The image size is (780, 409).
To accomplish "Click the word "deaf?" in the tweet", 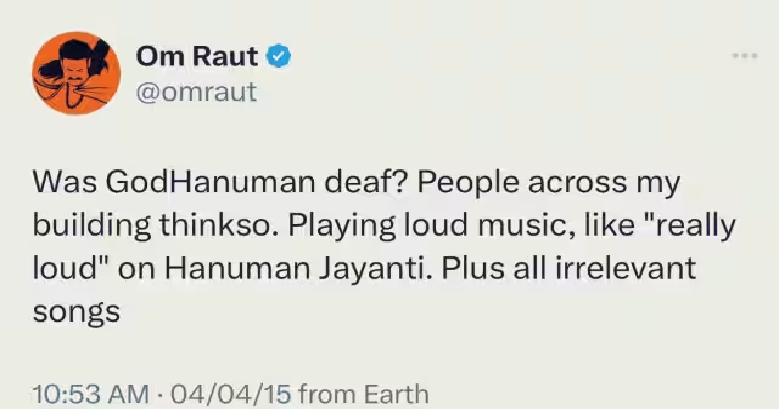I will click(367, 182).
